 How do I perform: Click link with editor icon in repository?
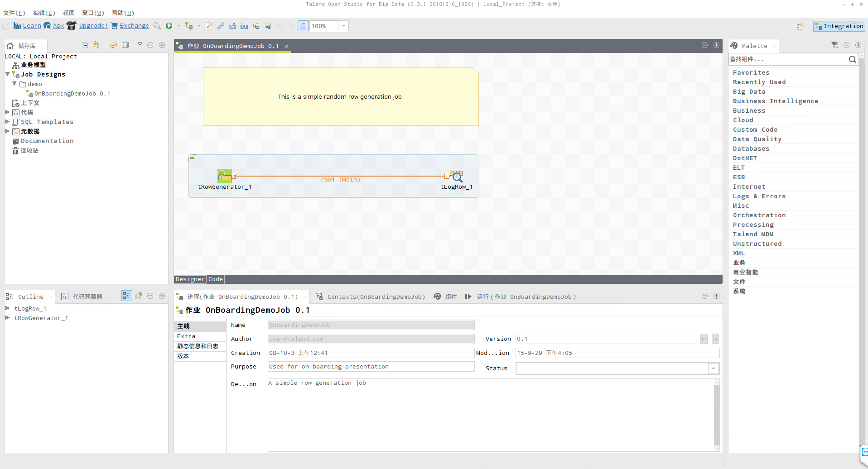point(96,45)
